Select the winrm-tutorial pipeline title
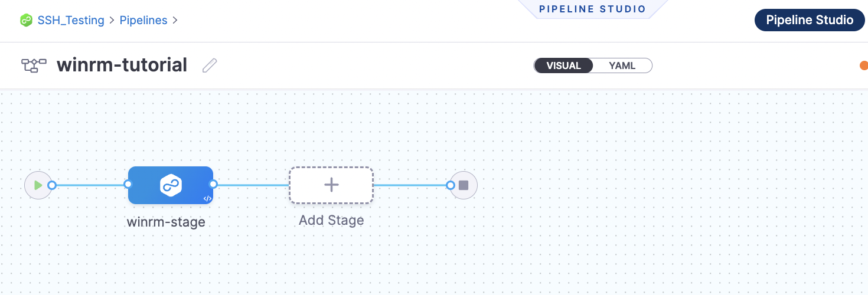The image size is (868, 295). (x=122, y=65)
